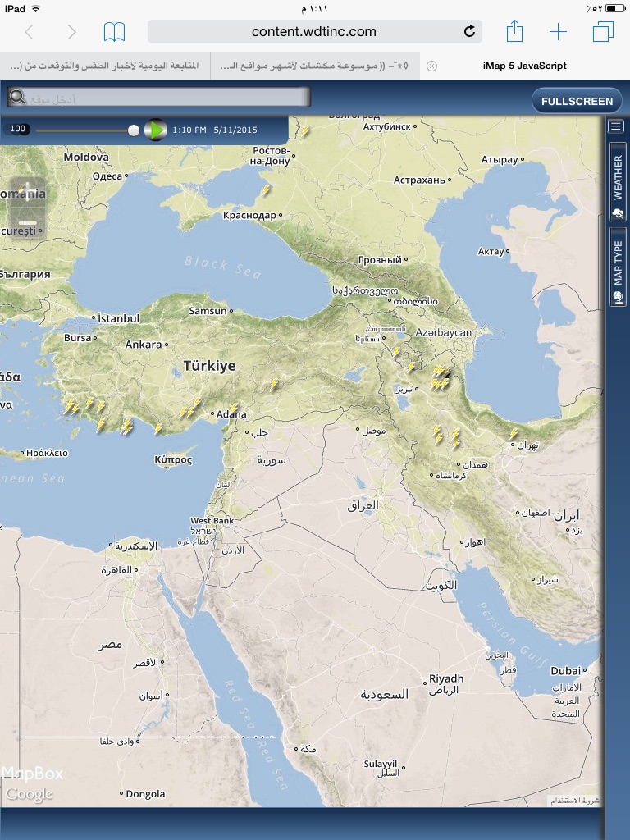Click the Bursa city label
The height and width of the screenshot is (840, 630).
(77, 338)
